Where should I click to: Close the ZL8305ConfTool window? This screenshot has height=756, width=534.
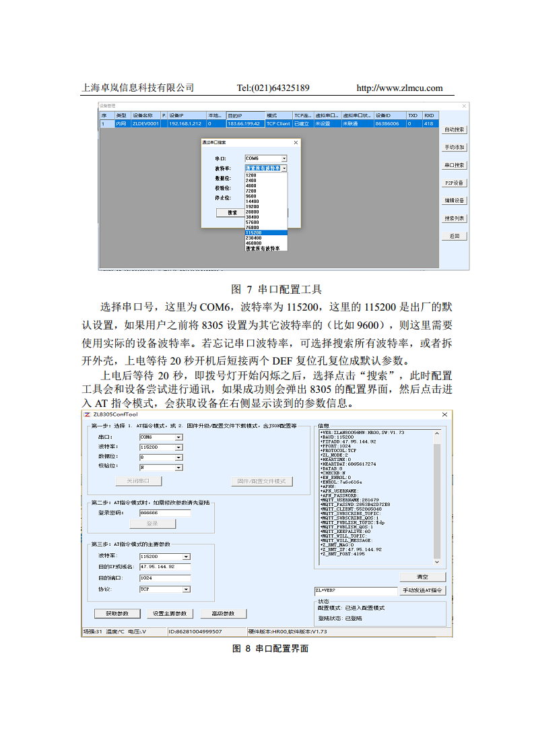[445, 414]
